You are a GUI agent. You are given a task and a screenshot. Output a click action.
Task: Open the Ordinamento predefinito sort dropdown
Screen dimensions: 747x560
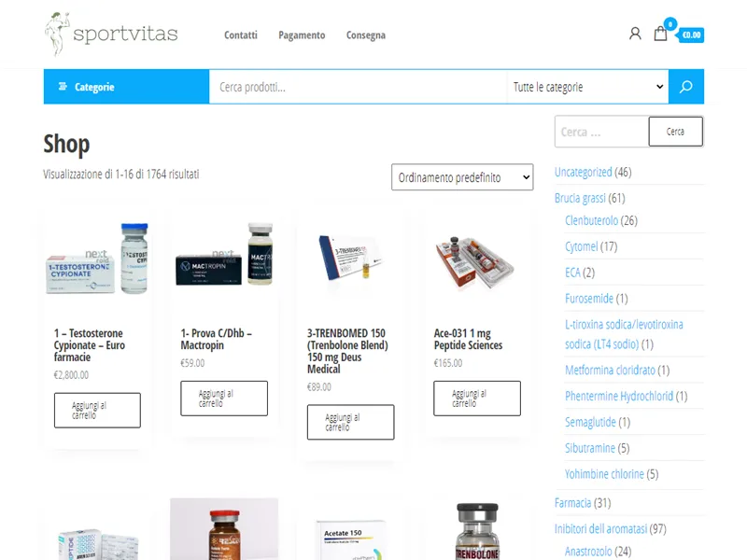pos(462,177)
